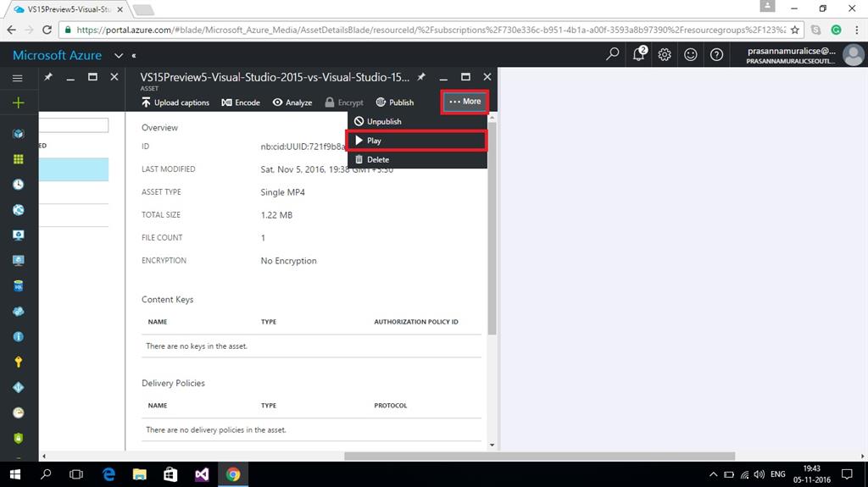868x487 pixels.
Task: Open the globe App Services sidebar icon
Action: [x=19, y=210]
